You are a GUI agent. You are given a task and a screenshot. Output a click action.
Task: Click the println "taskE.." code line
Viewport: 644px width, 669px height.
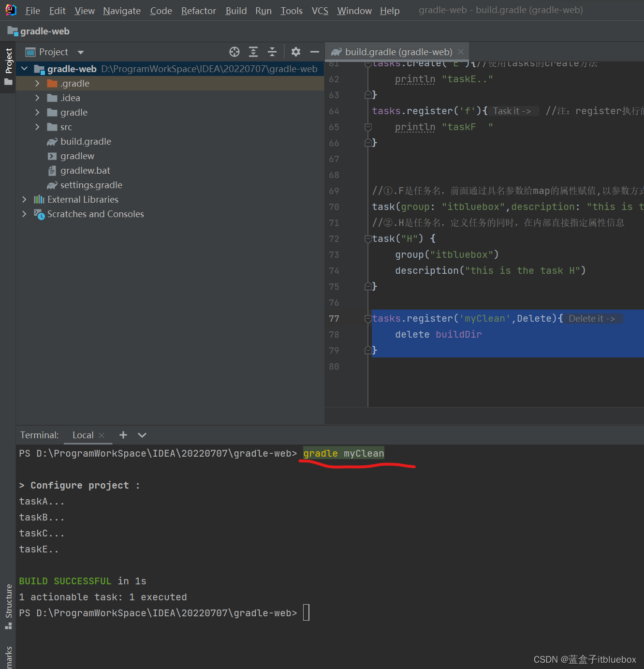(x=444, y=79)
